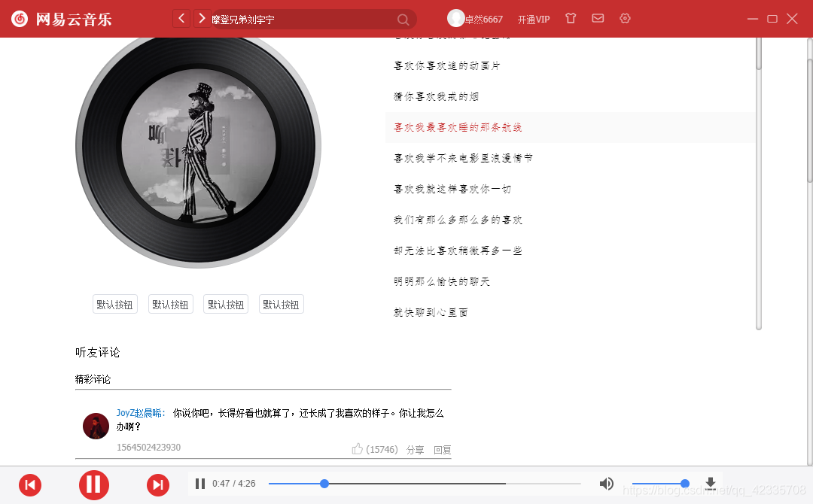Download the song with the download icon
Image resolution: width=813 pixels, height=504 pixels.
(711, 483)
